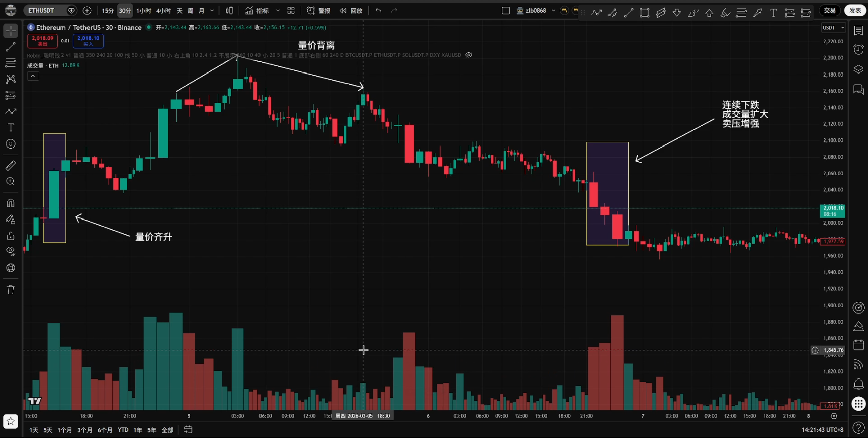868x438 pixels.
Task: Collapse the indicator legend chevron
Action: click(33, 76)
